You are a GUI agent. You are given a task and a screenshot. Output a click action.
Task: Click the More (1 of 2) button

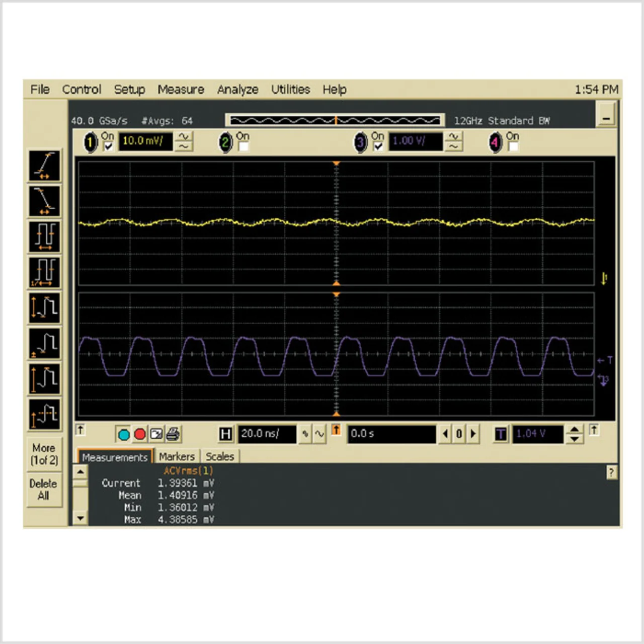click(44, 454)
